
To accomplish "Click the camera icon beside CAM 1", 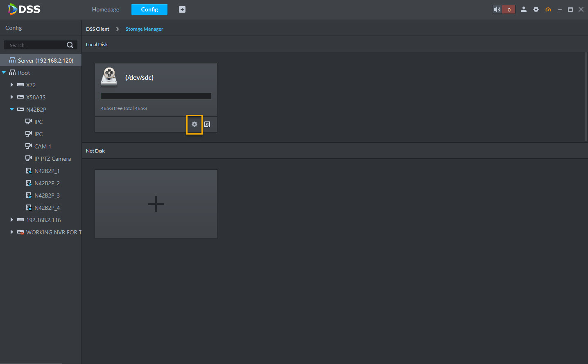I will tap(29, 146).
